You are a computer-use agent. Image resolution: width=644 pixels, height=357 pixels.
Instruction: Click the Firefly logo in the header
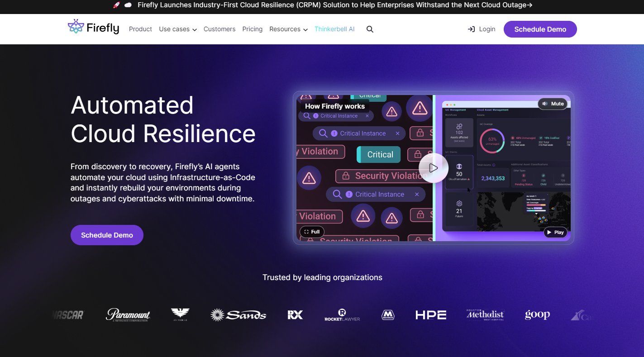click(x=94, y=28)
